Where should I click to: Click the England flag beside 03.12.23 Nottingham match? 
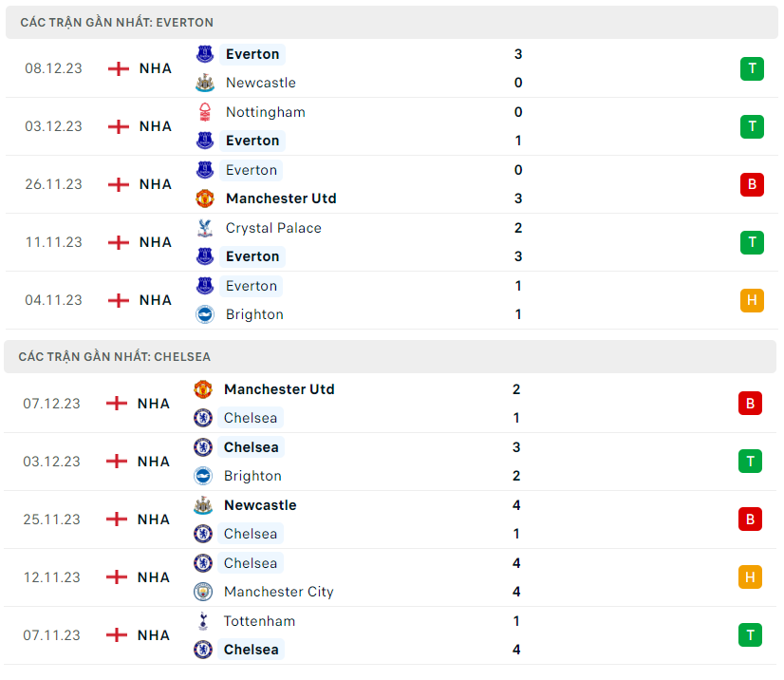pos(118,126)
